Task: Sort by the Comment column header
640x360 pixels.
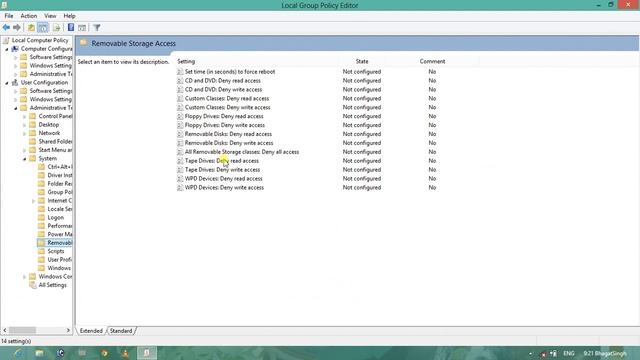Action: pos(432,61)
